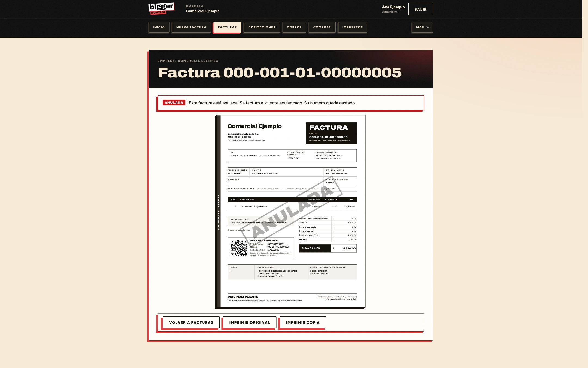The width and height of the screenshot is (588, 368).
Task: Click the Transferencia o depósito a Banco Ejemplo text
Action: pyautogui.click(x=277, y=271)
